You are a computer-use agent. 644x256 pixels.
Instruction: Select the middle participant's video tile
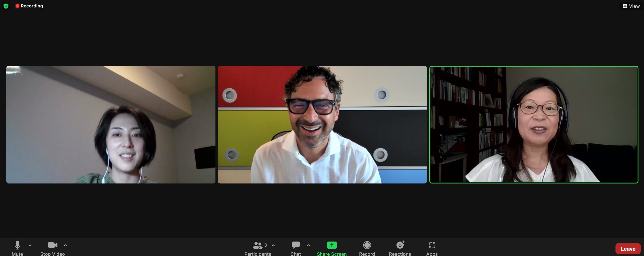click(322, 125)
